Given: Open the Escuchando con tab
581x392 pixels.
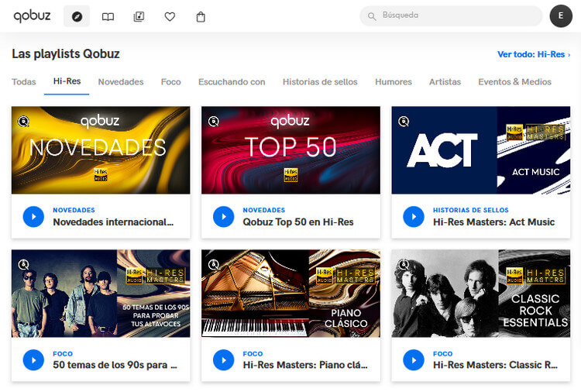Looking at the screenshot, I should 232,82.
